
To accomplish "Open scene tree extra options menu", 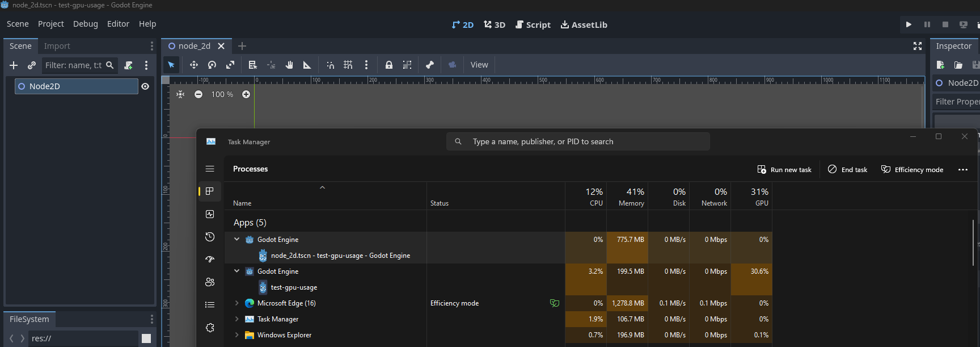I will point(146,65).
